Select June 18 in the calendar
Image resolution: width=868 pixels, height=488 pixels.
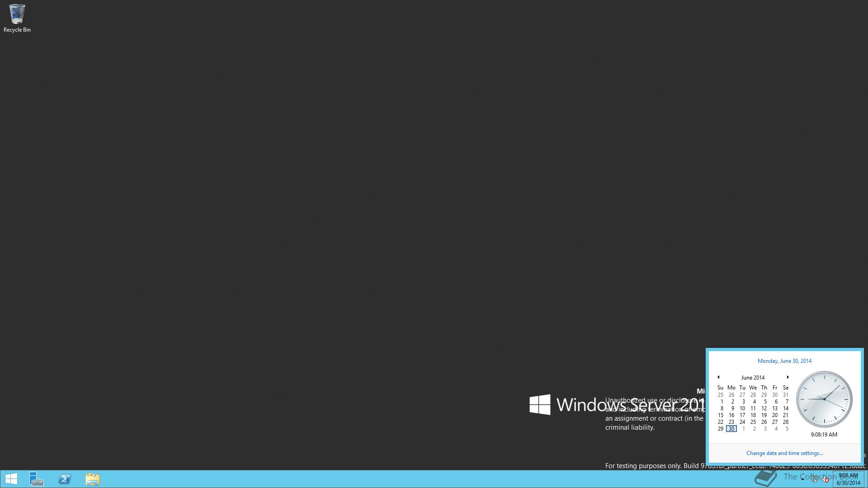[753, 415]
